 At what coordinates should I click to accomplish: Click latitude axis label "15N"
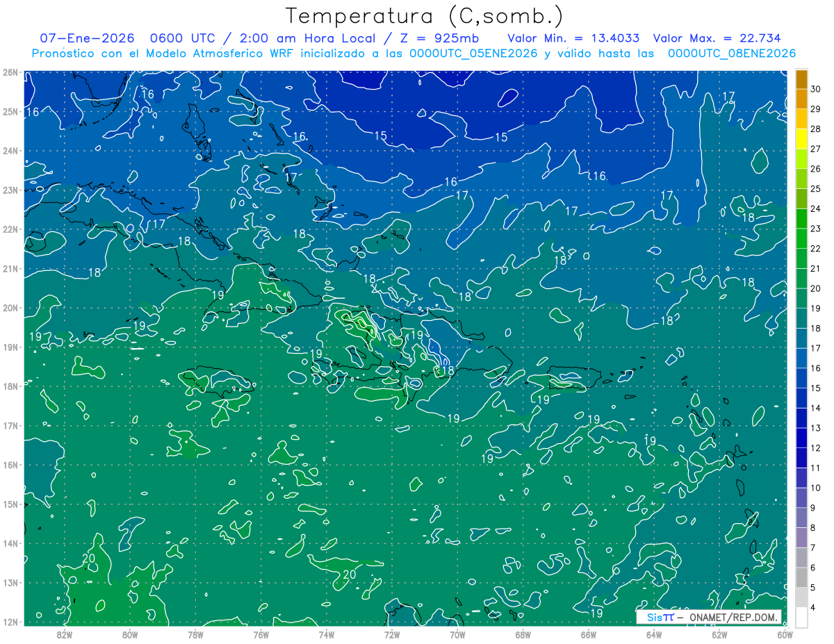point(10,504)
